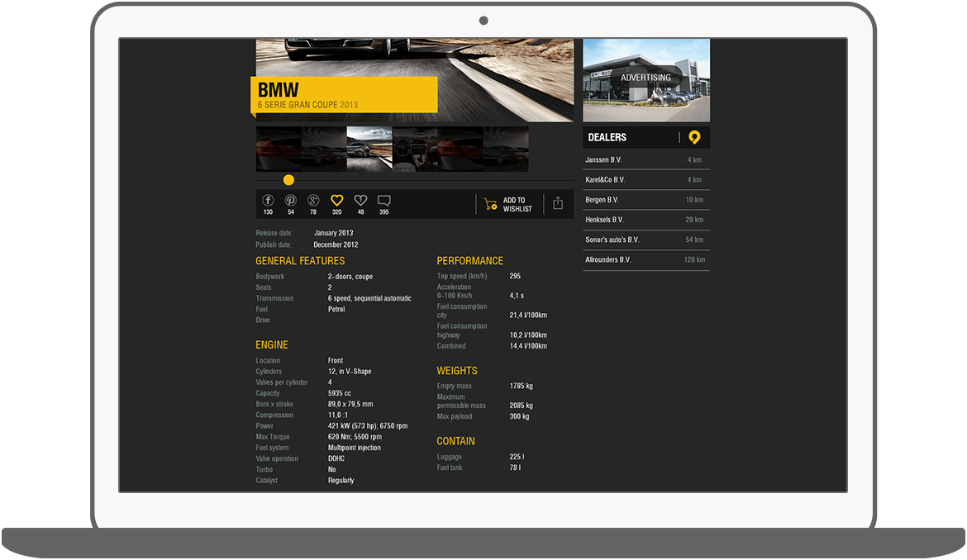Screen dimensions: 967x560
Task: Select the steering wheel interior thumbnail
Action: (415, 149)
